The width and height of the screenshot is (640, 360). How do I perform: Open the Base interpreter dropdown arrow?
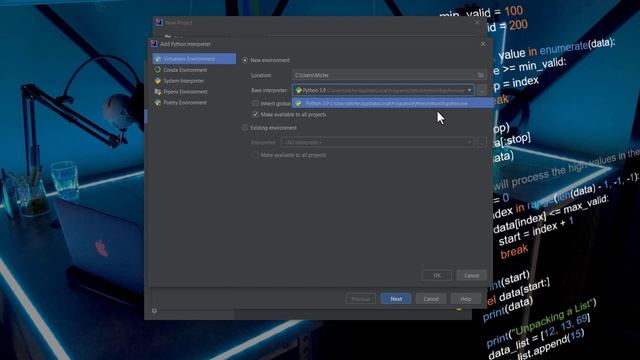tap(469, 90)
